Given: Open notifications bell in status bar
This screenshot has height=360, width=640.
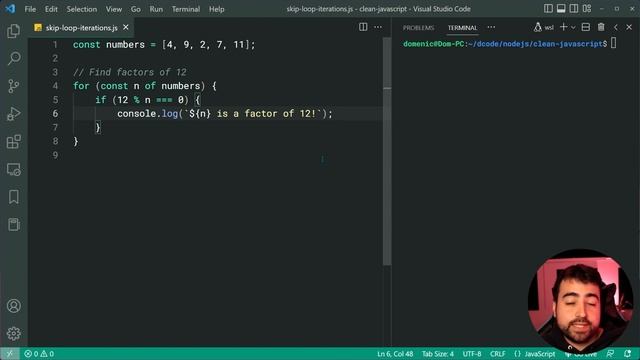Looking at the screenshot, I should 627,354.
